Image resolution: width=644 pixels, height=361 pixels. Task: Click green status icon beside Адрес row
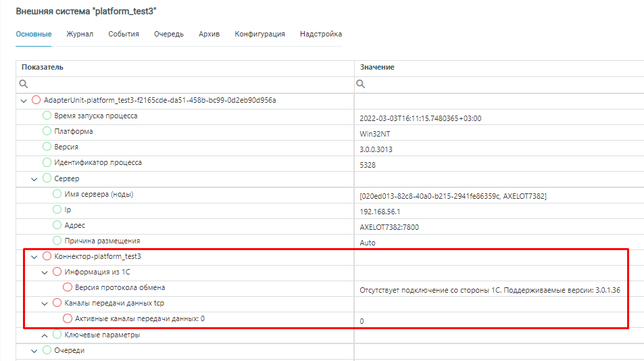[x=57, y=225]
